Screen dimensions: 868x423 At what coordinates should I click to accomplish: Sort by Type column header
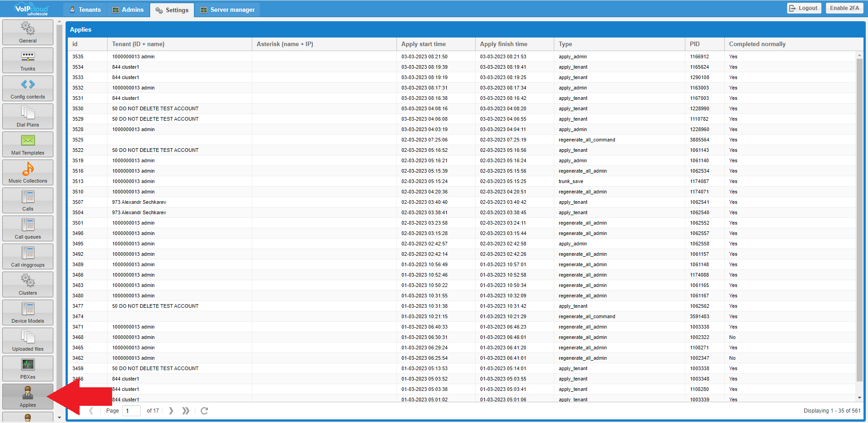point(619,44)
